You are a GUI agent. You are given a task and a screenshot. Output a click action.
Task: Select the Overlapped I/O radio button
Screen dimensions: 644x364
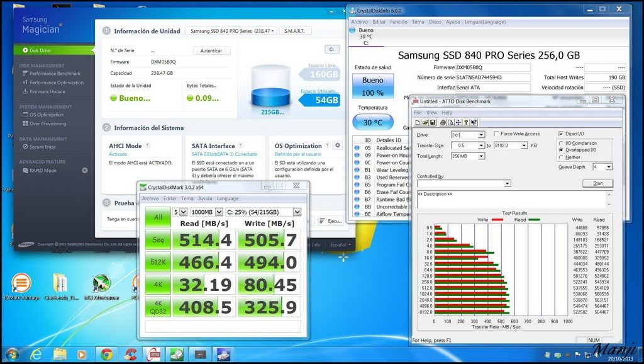coord(561,150)
